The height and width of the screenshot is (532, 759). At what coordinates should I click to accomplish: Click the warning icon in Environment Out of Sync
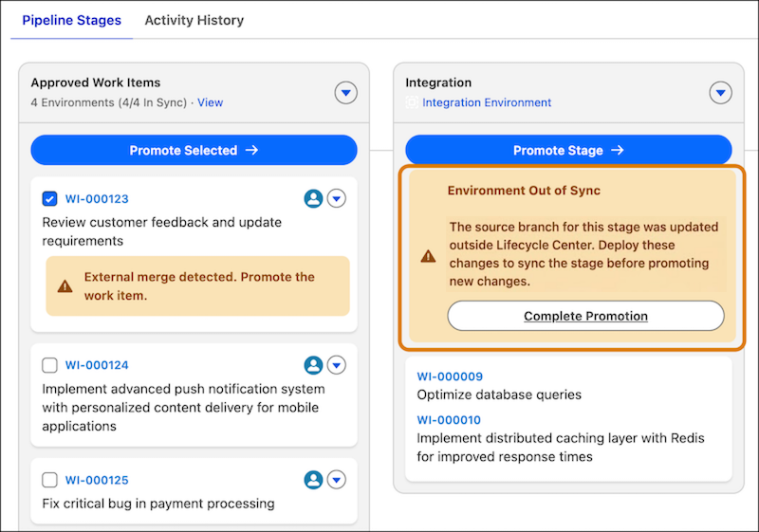point(428,256)
